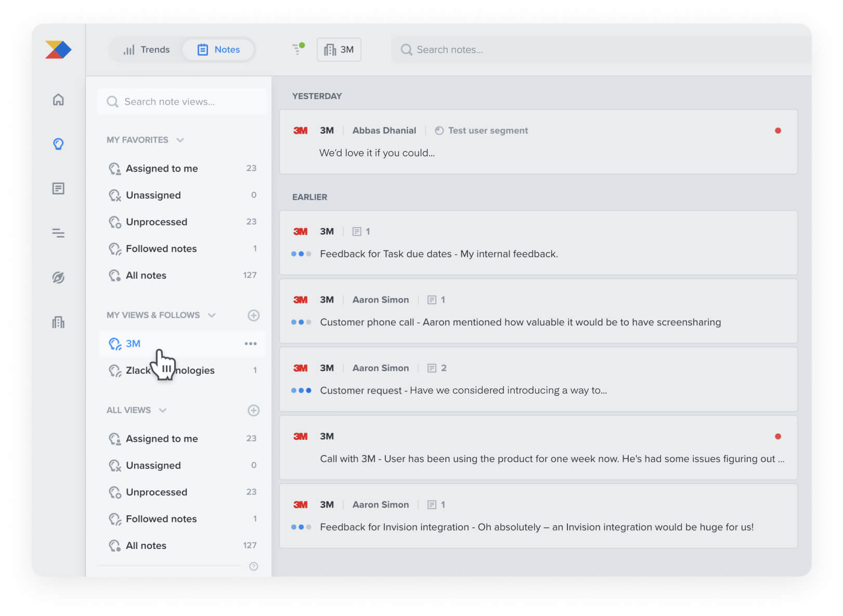This screenshot has height=616, width=843.
Task: Open Unassigned under All Views
Action: pos(182,465)
